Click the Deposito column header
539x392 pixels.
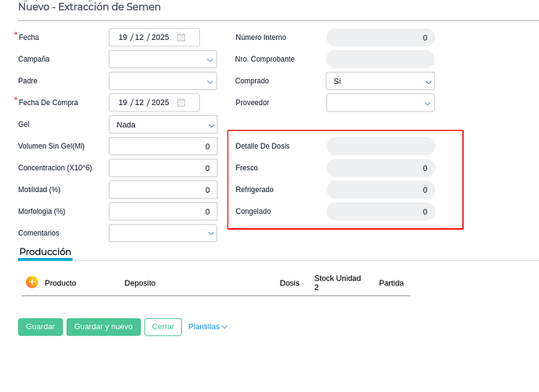click(140, 283)
